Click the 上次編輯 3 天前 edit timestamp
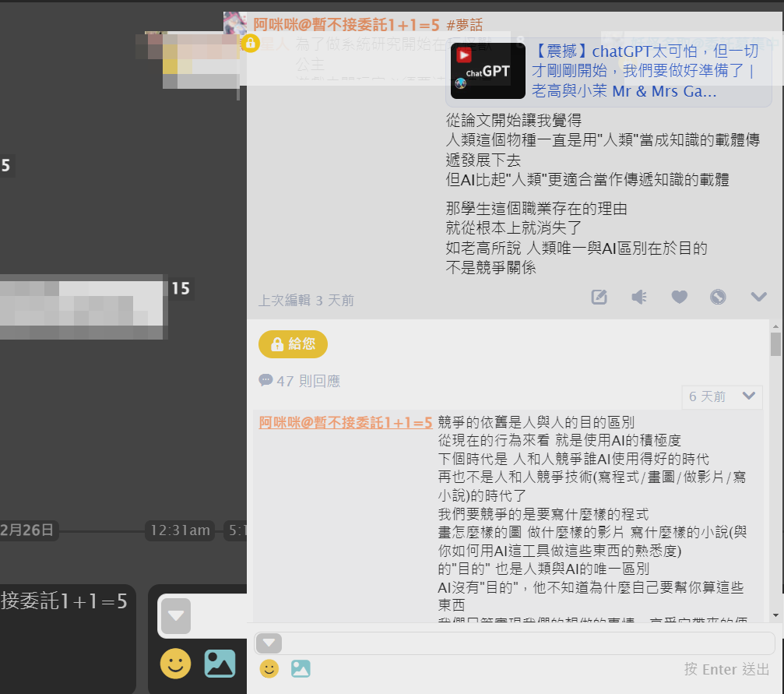 pyautogui.click(x=306, y=300)
